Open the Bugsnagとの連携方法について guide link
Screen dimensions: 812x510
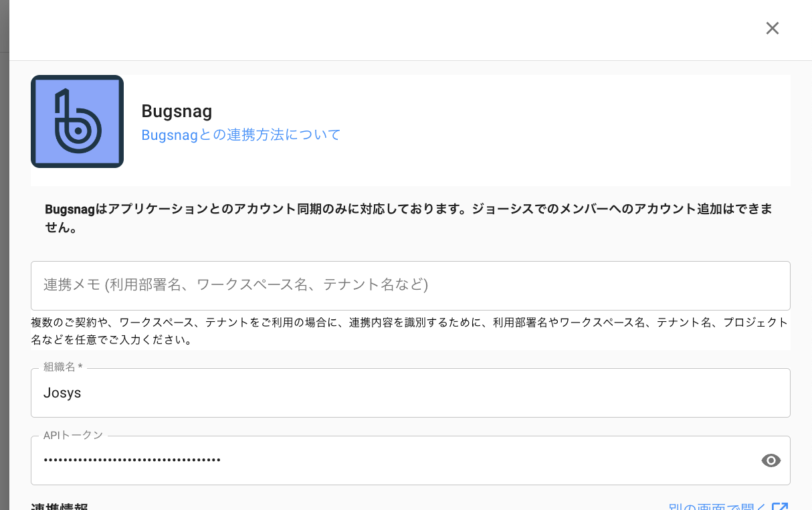pyautogui.click(x=241, y=135)
